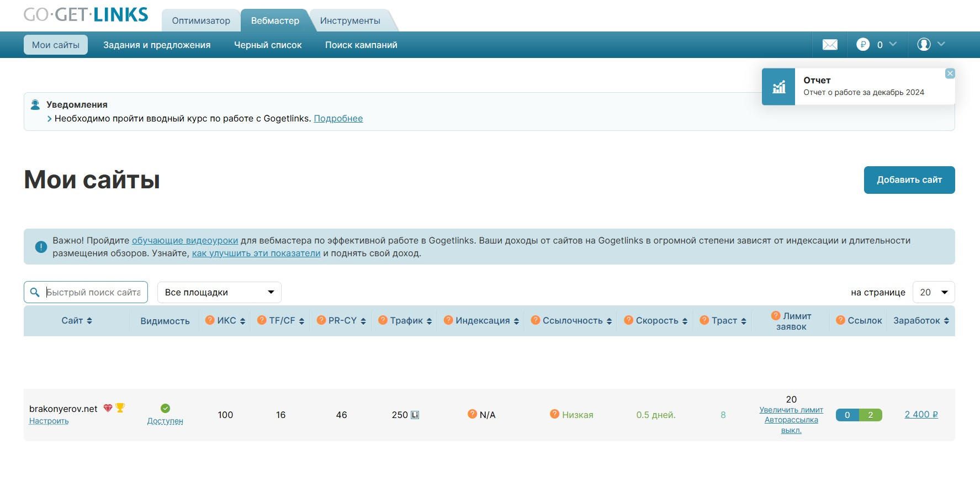
Task: Click the question icon next to N/A
Action: click(472, 414)
